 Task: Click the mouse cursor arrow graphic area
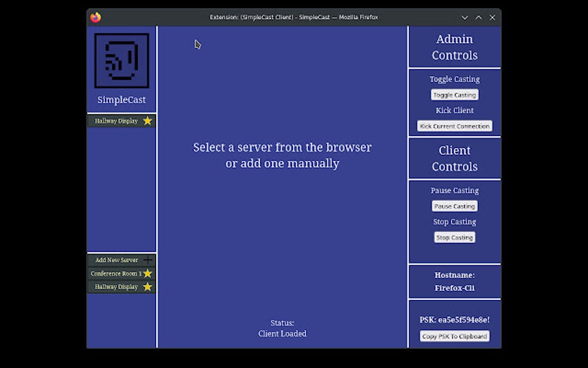tap(198, 44)
